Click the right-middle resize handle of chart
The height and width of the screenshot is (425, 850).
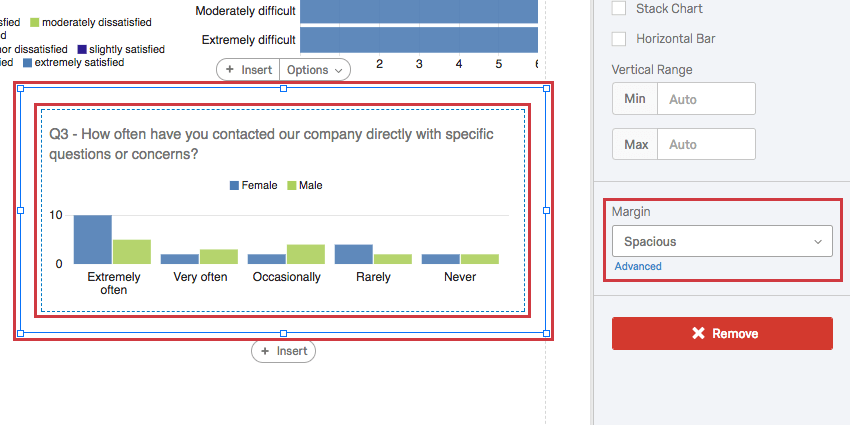(x=546, y=210)
